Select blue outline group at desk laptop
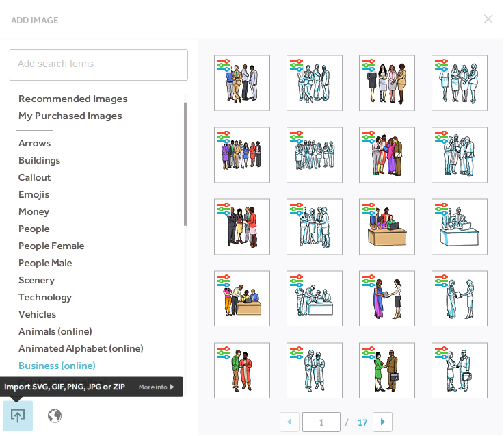The image size is (504, 436). [x=460, y=227]
